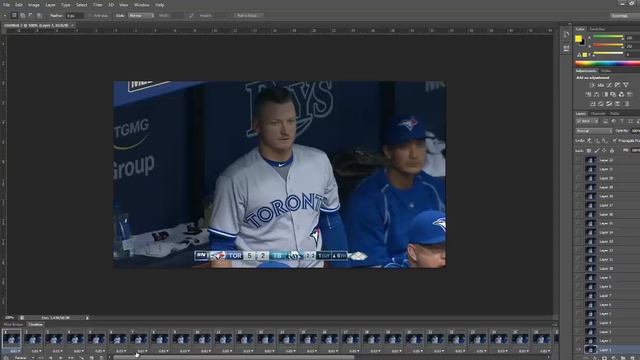640x360 pixels.
Task: Click the yellow foreground color swatch
Action: pyautogui.click(x=578, y=39)
